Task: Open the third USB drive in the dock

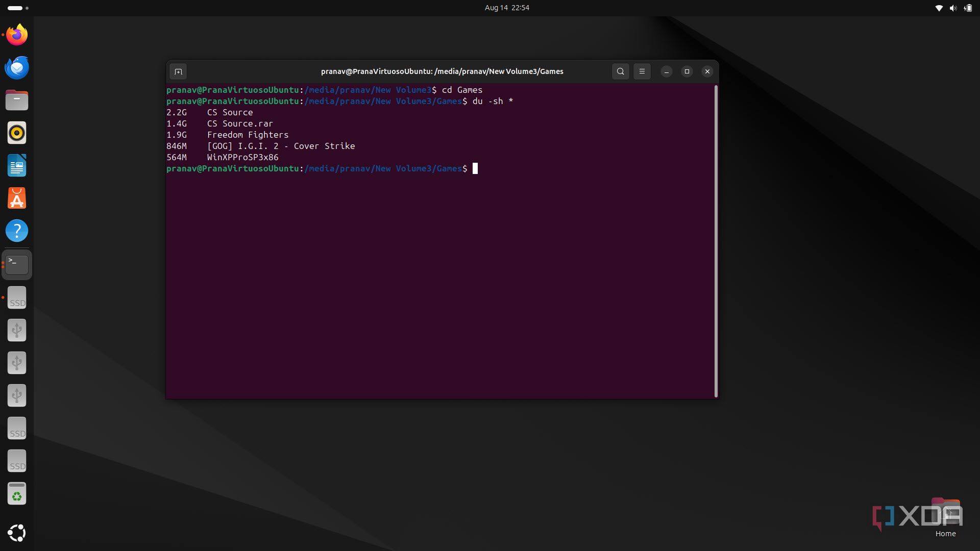Action: click(x=17, y=395)
